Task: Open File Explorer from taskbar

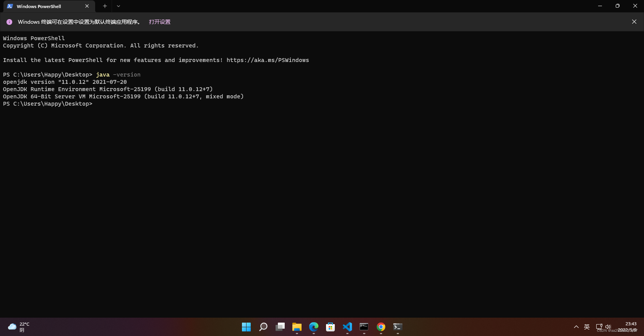Action: pos(297,327)
